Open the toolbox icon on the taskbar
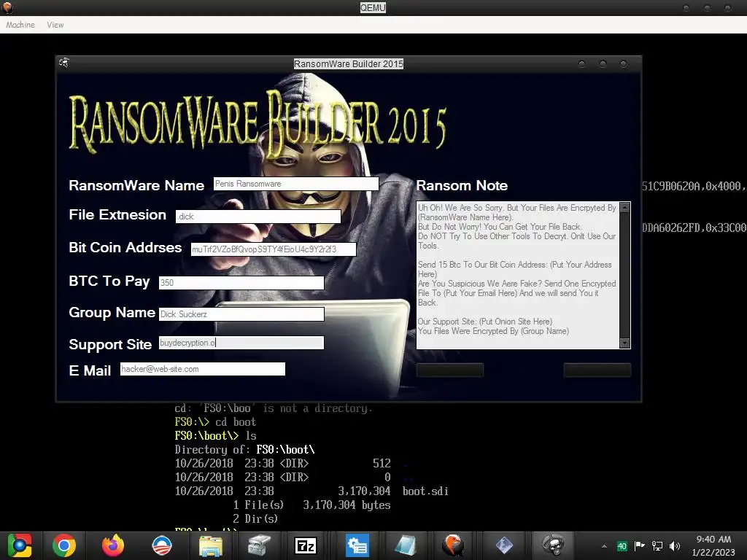The height and width of the screenshot is (560, 747). (259, 545)
